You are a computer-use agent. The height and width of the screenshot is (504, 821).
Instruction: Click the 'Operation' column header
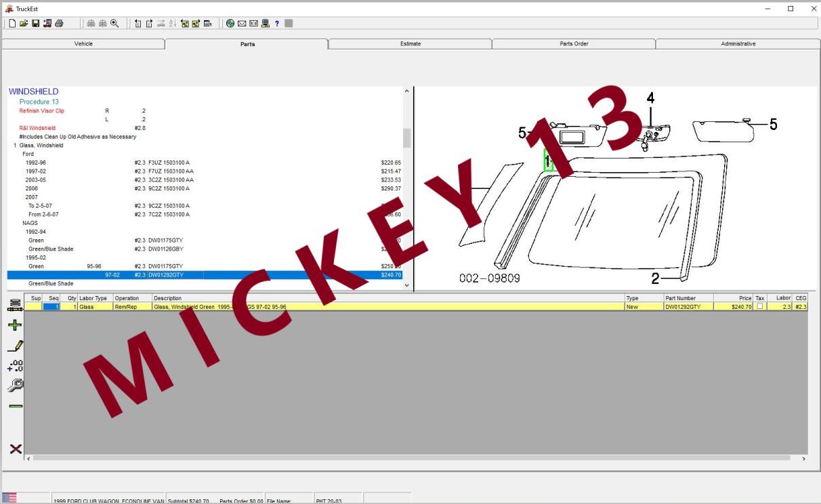pos(133,298)
